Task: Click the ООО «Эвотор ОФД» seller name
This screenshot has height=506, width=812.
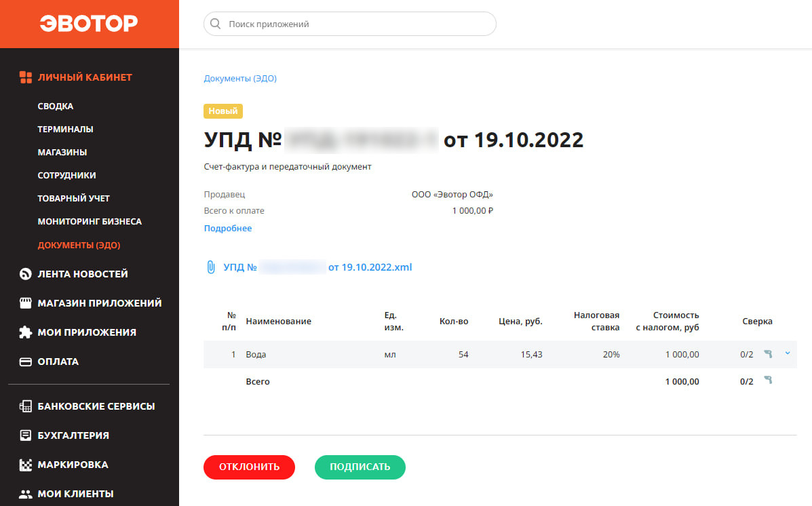Action: 452,195
